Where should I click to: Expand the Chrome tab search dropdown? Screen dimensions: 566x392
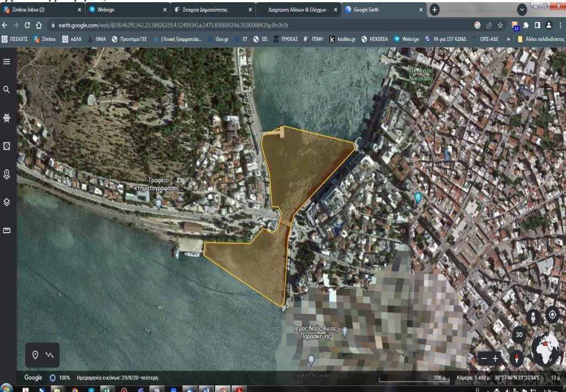coord(522,10)
